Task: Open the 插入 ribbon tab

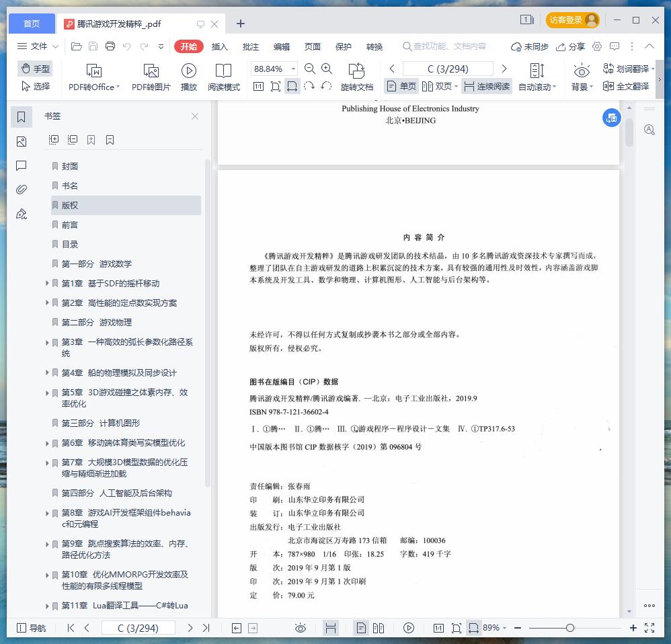Action: click(x=220, y=46)
